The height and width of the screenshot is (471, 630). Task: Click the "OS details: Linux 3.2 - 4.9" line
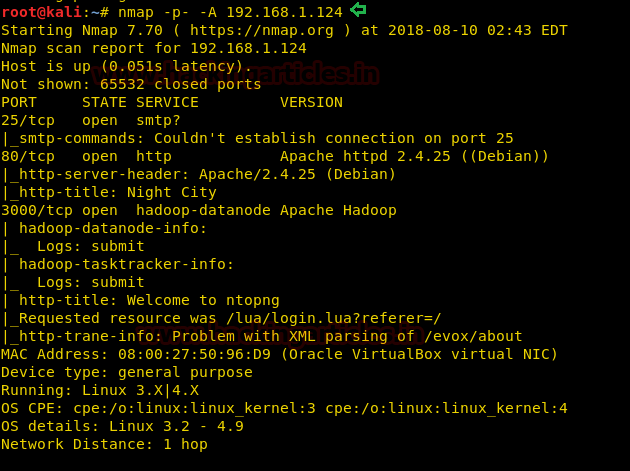coord(122,426)
